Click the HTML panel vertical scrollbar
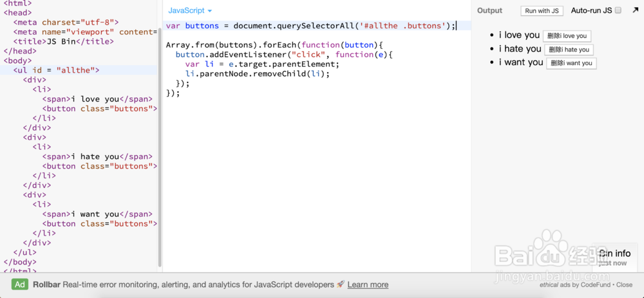The width and height of the screenshot is (644, 298). 160,148
